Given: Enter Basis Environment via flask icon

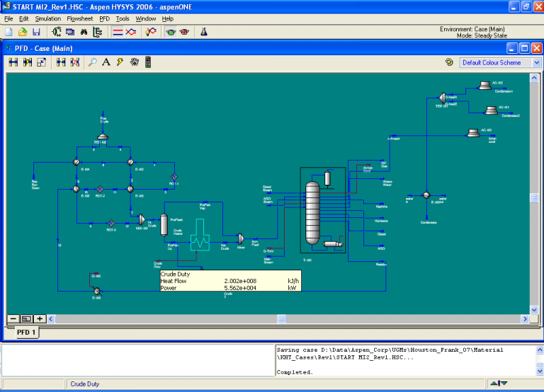Looking at the screenshot, I should pos(203,32).
